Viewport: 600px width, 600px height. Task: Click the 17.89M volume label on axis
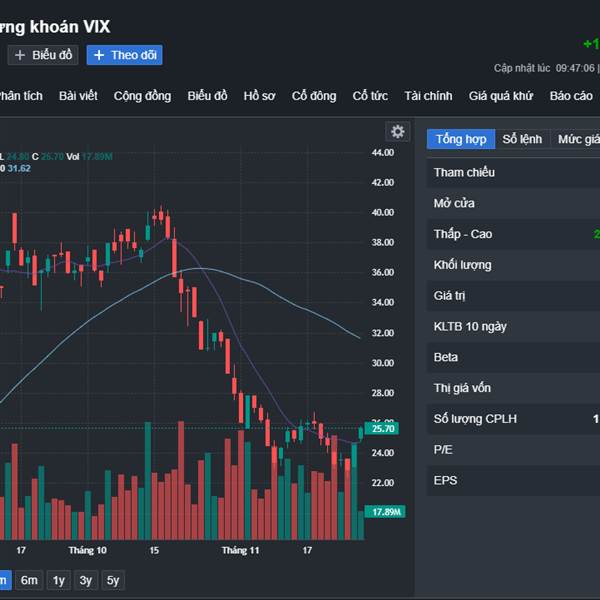pos(386,511)
